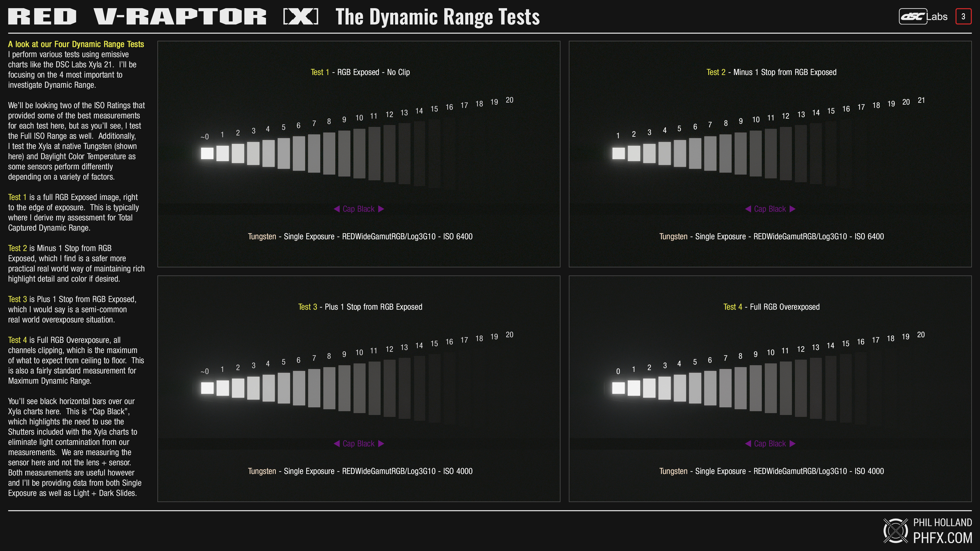Click the stop 21 label in Test 2
Screen dimensions: 980x551
click(x=921, y=101)
